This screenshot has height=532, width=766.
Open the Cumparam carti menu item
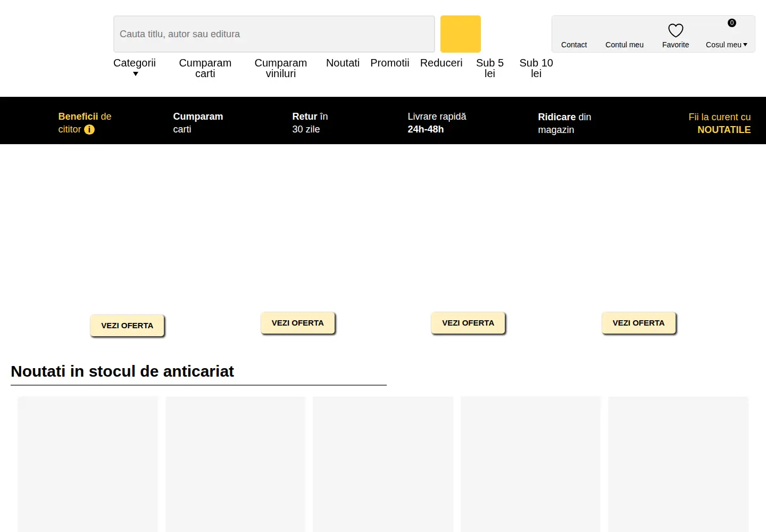pos(205,68)
